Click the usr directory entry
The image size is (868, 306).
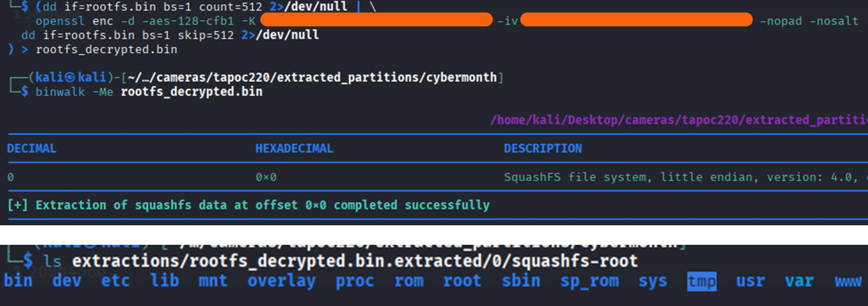pyautogui.click(x=750, y=281)
